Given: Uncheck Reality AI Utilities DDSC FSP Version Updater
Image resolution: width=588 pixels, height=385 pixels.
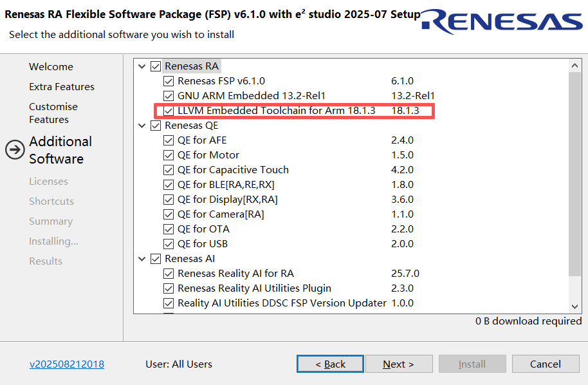Looking at the screenshot, I should (169, 303).
